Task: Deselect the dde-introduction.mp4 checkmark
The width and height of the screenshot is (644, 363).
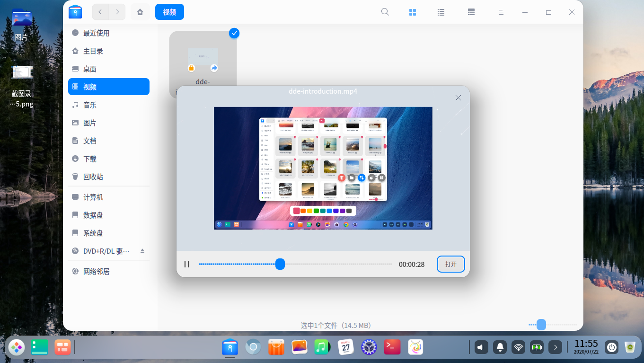Action: pyautogui.click(x=234, y=33)
